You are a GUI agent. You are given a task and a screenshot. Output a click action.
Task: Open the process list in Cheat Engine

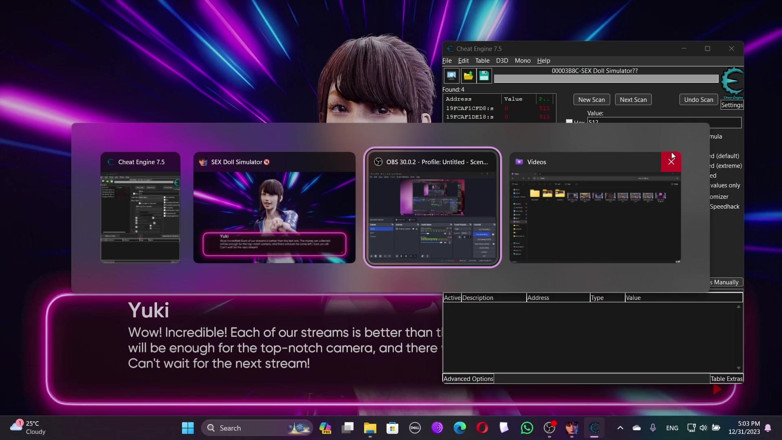451,76
